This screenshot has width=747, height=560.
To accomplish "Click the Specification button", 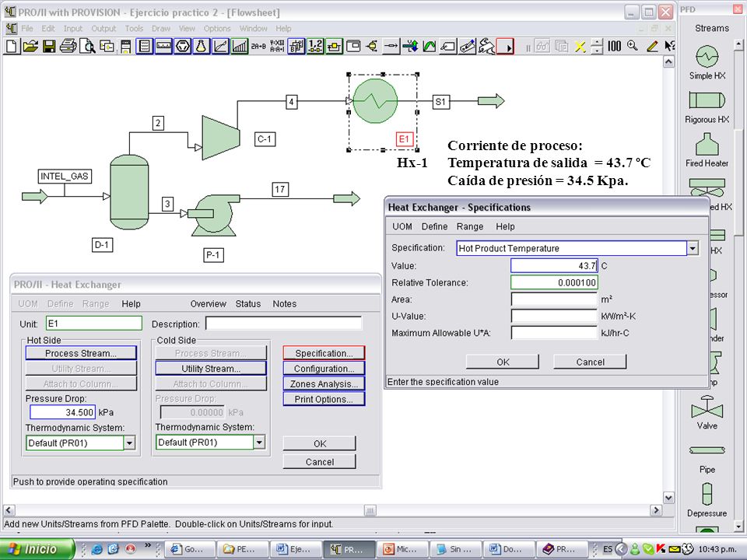I will coord(324,353).
